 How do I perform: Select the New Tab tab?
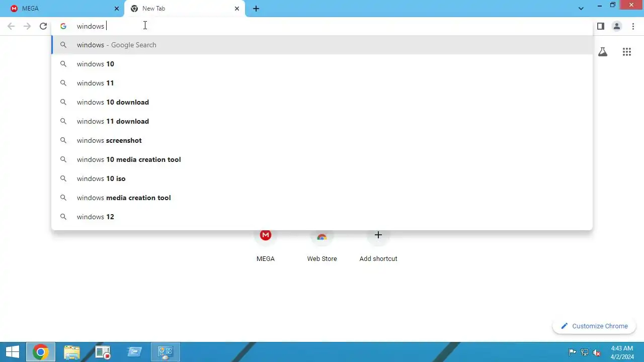click(x=185, y=9)
